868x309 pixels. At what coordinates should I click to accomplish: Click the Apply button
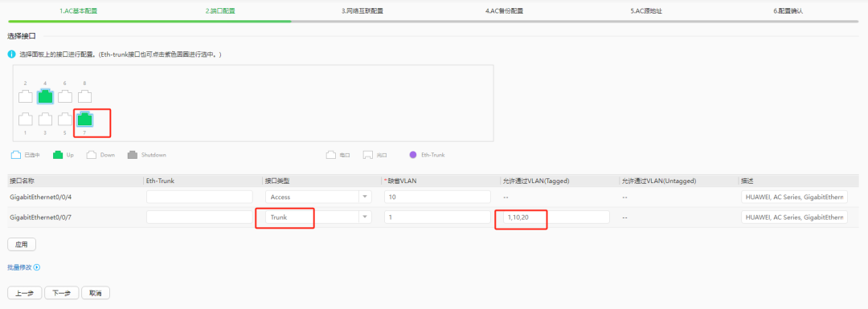tap(22, 244)
